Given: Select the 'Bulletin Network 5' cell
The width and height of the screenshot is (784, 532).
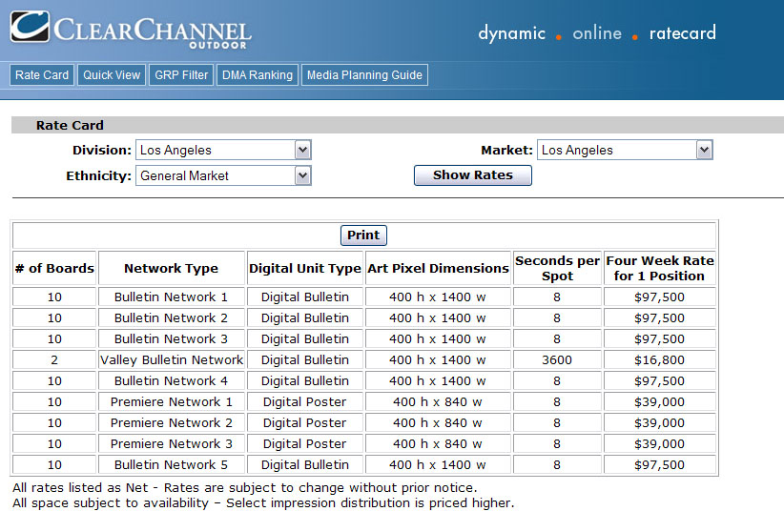Looking at the screenshot, I should 172,465.
